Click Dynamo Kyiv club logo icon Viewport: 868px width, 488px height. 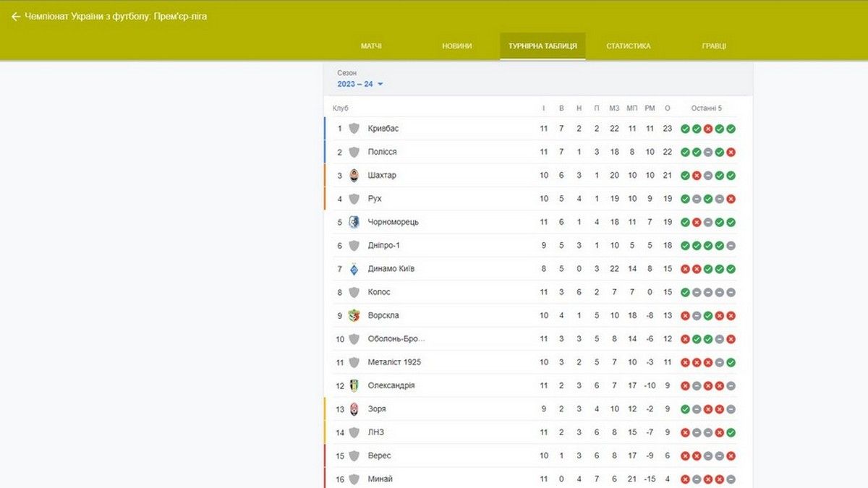click(354, 269)
